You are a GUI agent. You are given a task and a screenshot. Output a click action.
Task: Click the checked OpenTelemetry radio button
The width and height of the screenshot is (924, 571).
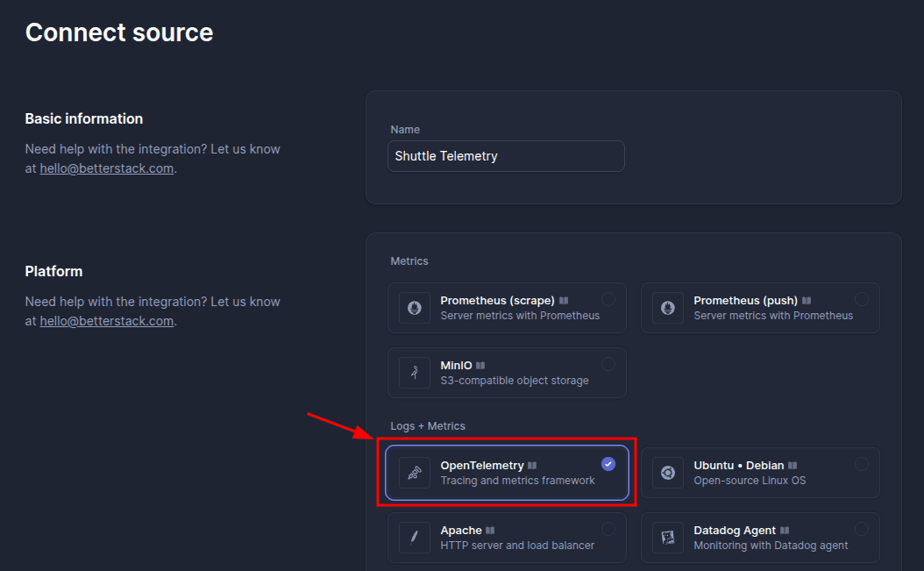(608, 464)
